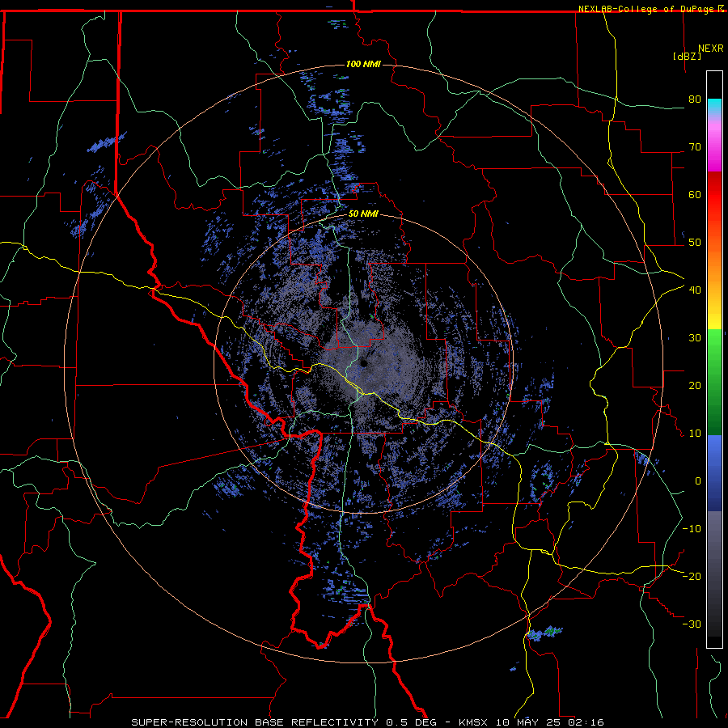
Task: Click the 0 value on dBZ scale
Action: tap(698, 481)
